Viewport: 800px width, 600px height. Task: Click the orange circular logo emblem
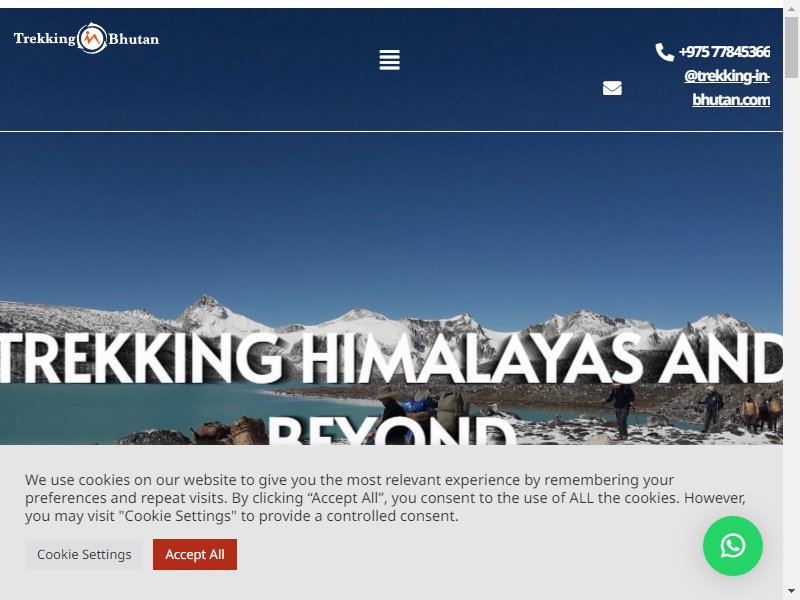pos(92,38)
